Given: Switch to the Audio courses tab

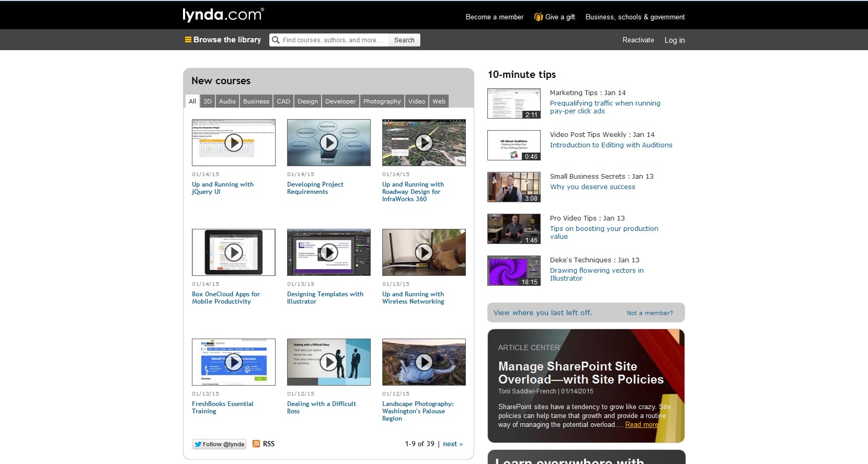Looking at the screenshot, I should [227, 101].
